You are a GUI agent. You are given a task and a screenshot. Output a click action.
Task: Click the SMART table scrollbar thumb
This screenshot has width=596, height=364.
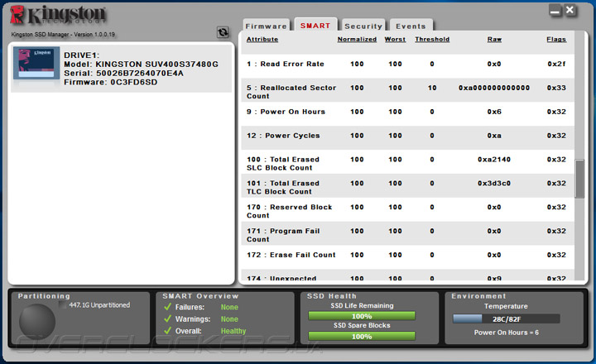pos(579,179)
